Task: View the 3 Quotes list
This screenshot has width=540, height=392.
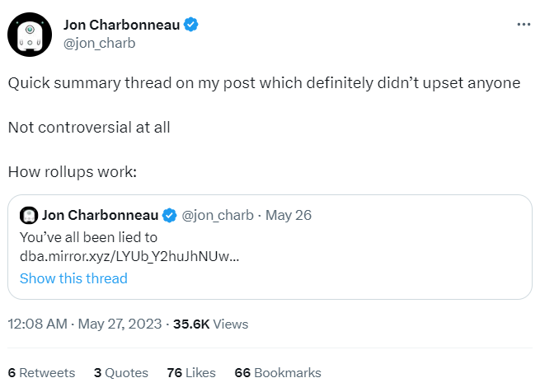Action: tap(121, 372)
